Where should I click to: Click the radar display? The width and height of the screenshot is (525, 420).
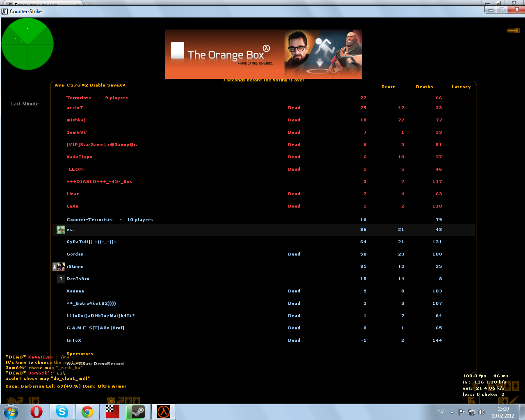point(27,44)
